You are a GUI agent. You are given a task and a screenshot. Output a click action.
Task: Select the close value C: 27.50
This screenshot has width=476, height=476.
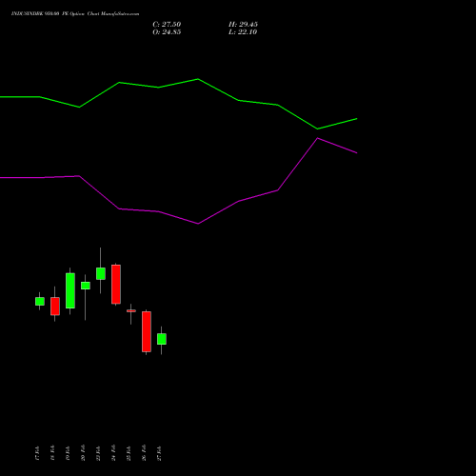(x=167, y=25)
